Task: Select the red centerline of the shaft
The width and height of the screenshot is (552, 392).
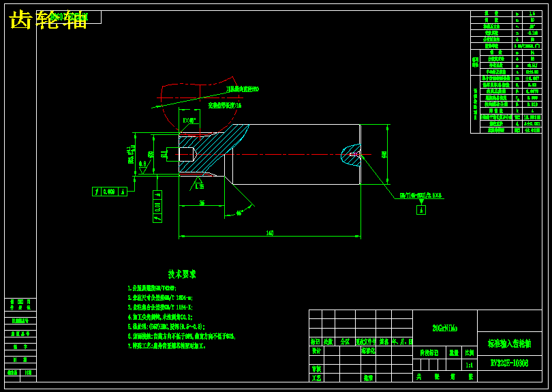Action: pyautogui.click(x=273, y=154)
